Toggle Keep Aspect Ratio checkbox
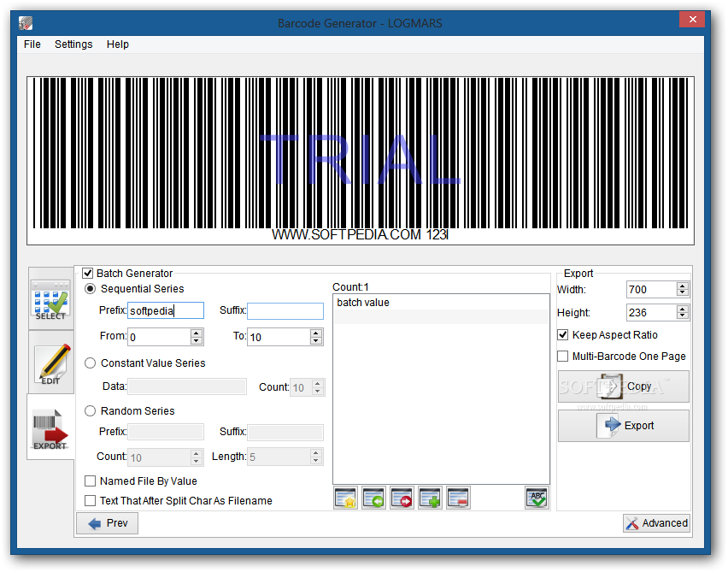This screenshot has height=572, width=728. [x=563, y=334]
